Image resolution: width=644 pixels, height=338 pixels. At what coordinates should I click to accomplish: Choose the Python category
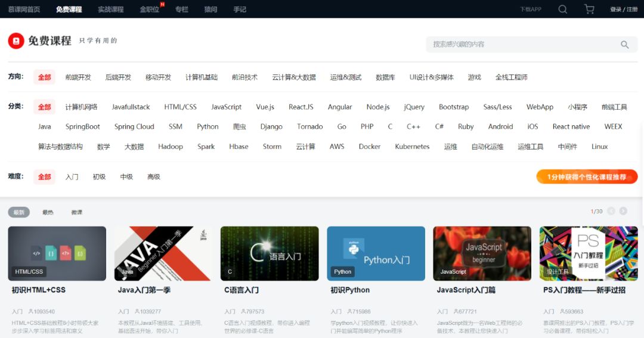coord(208,126)
